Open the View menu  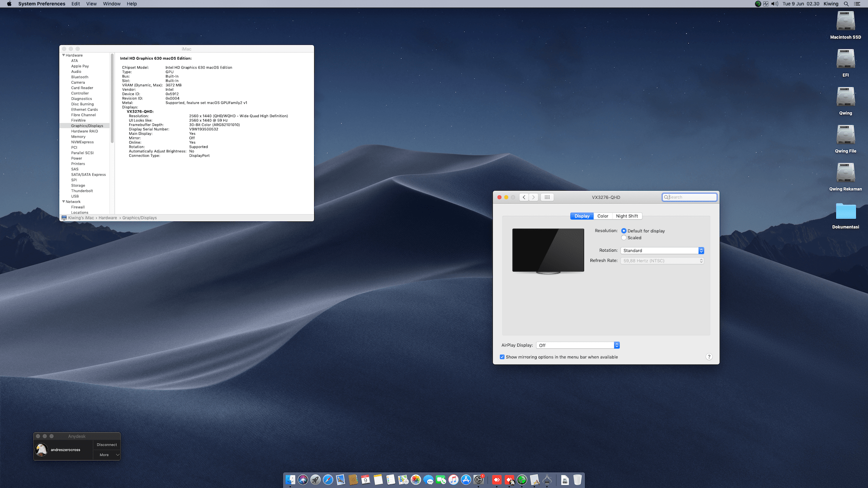pos(91,4)
